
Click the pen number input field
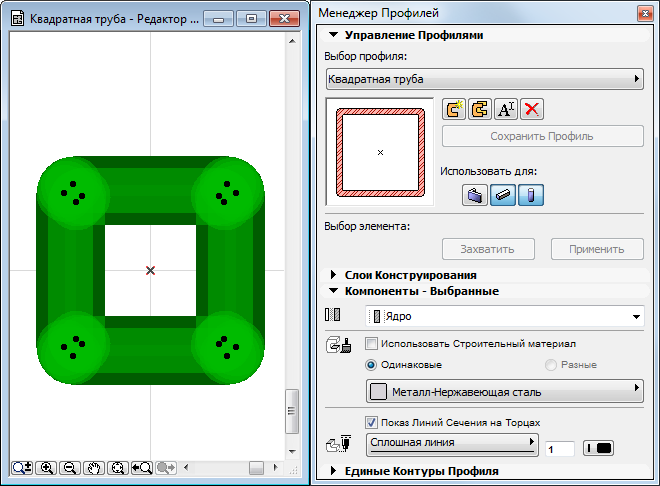[559, 449]
